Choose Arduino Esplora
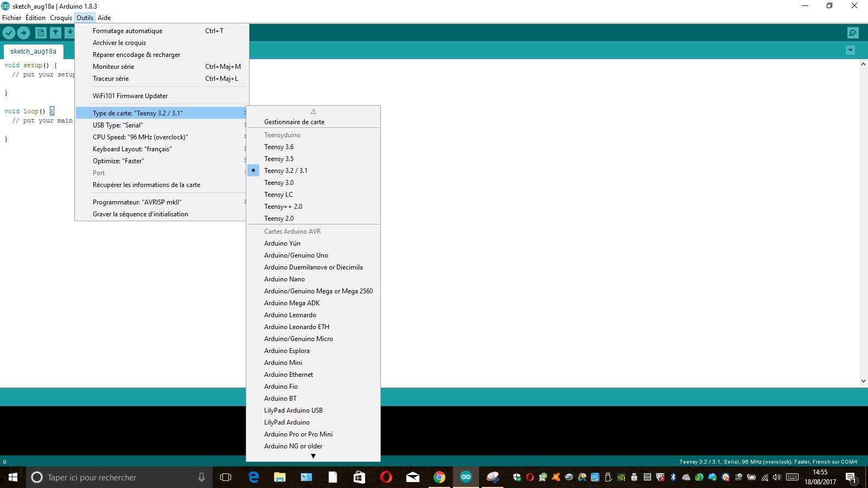868x488 pixels. (x=313, y=351)
